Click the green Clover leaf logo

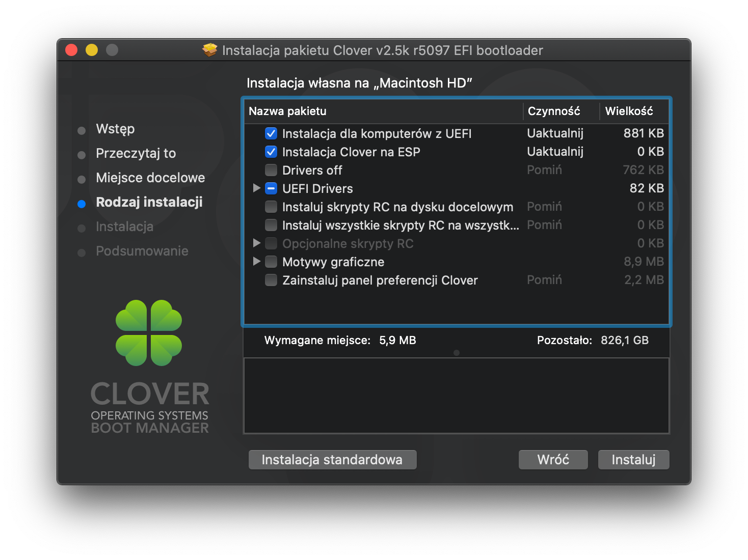point(149,333)
